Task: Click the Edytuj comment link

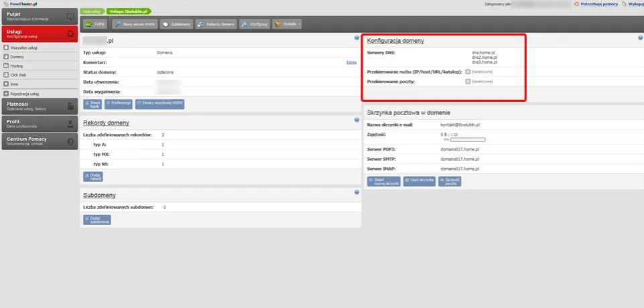Action: (x=351, y=62)
